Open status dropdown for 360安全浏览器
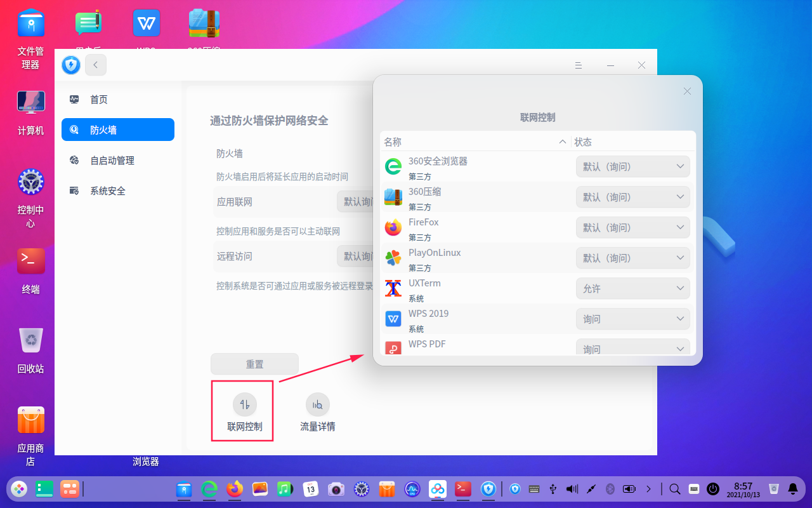Viewport: 812px width, 508px height. pyautogui.click(x=633, y=166)
